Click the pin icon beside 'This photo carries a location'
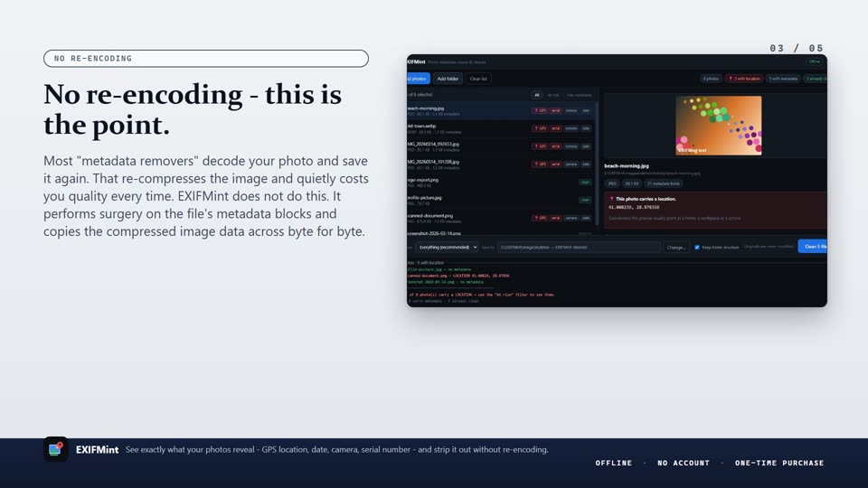The height and width of the screenshot is (488, 868). [612, 199]
